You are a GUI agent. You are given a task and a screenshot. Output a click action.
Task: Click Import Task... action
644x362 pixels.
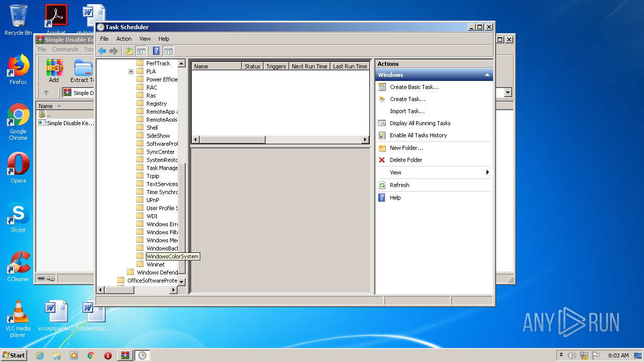tap(407, 111)
